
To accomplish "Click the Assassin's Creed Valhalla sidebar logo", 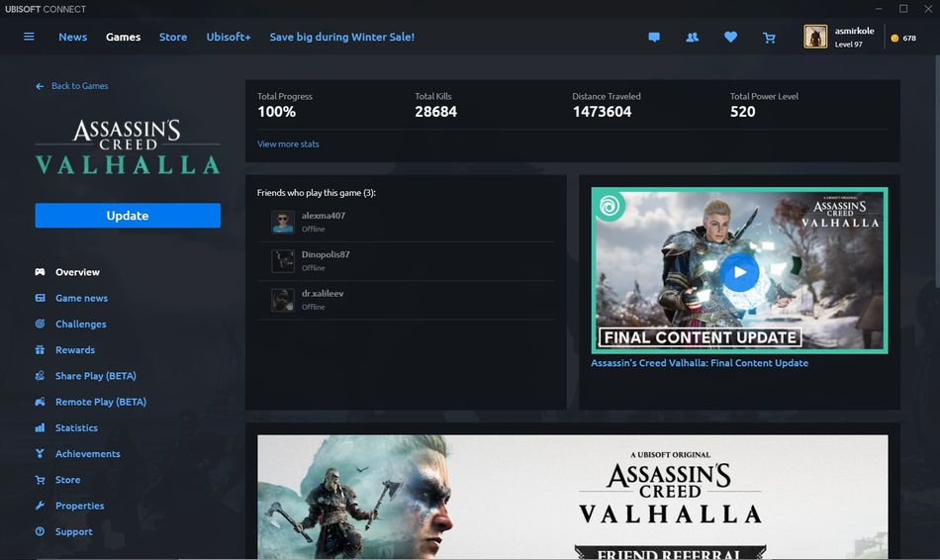I will 128,146.
